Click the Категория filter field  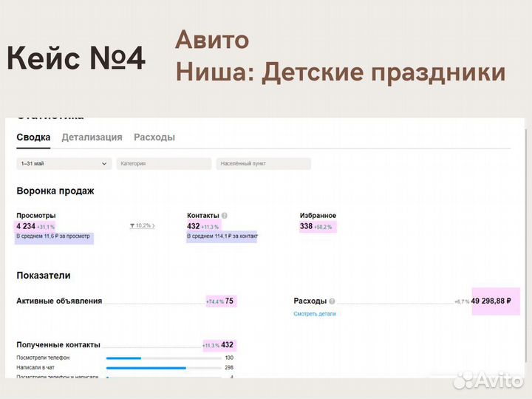pos(163,164)
